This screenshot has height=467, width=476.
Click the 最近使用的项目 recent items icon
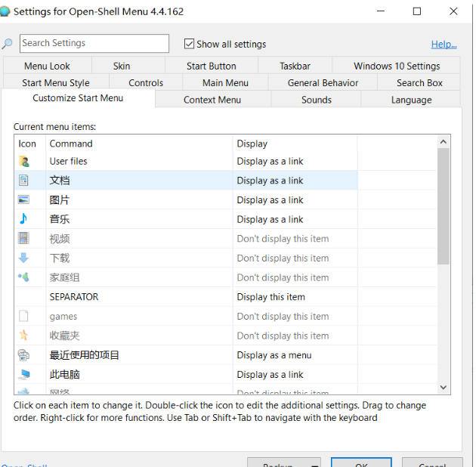point(24,355)
